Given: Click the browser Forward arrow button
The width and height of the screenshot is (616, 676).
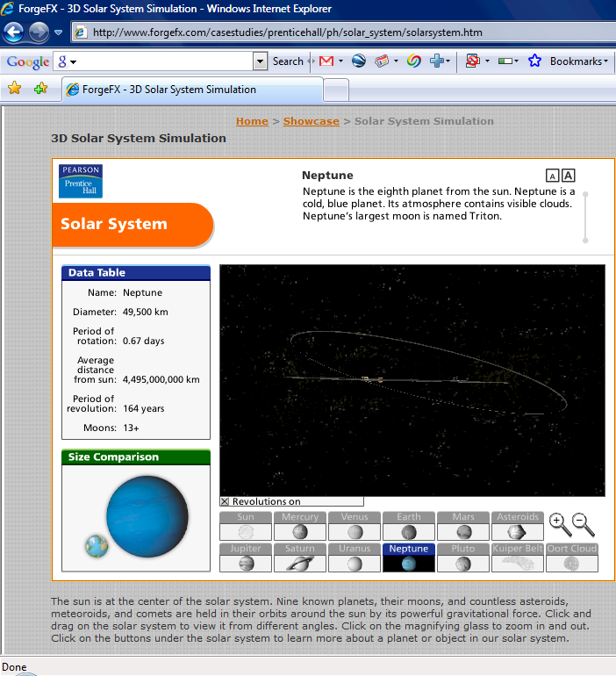Looking at the screenshot, I should [x=39, y=32].
